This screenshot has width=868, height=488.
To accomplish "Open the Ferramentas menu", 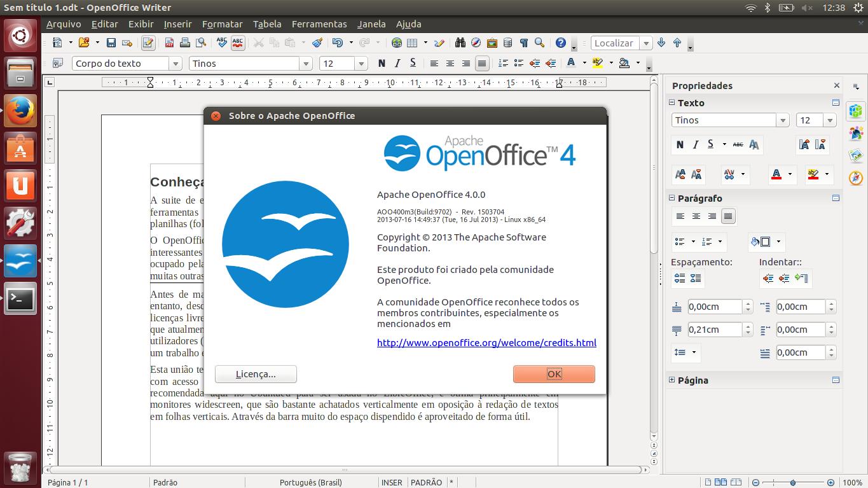I will tap(319, 24).
